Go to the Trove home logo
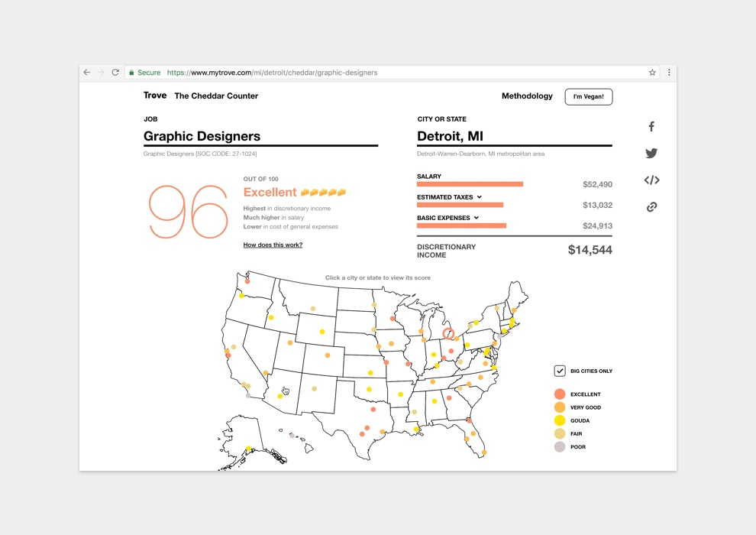Image resolution: width=756 pixels, height=535 pixels. coord(155,96)
